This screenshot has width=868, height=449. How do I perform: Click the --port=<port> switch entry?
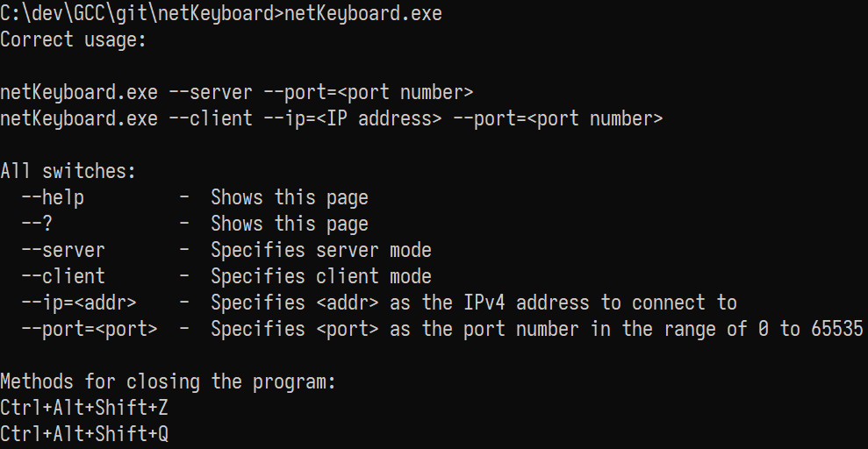click(x=90, y=329)
